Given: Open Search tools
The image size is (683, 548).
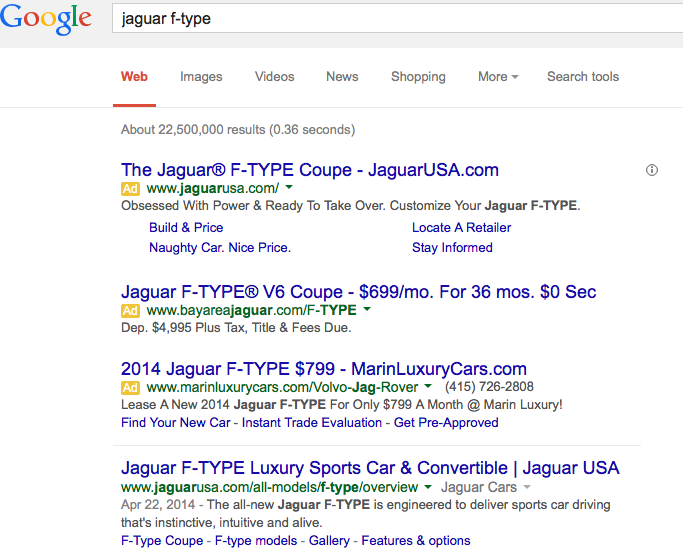Looking at the screenshot, I should (583, 77).
